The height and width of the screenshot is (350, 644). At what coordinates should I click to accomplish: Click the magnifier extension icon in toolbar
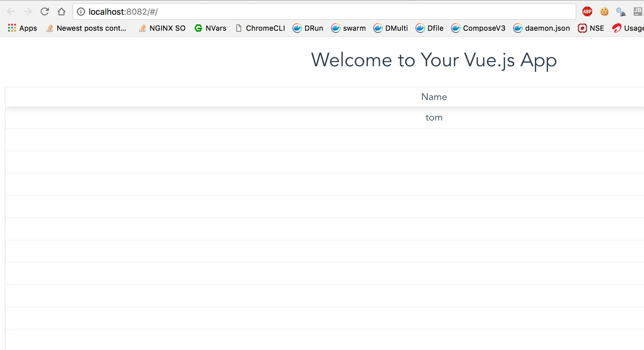pos(621,12)
